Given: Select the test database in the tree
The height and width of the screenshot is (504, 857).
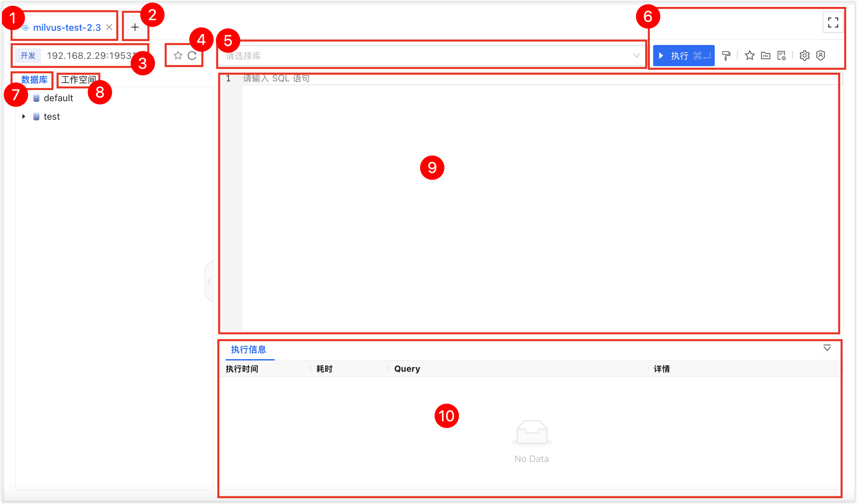Looking at the screenshot, I should (52, 116).
